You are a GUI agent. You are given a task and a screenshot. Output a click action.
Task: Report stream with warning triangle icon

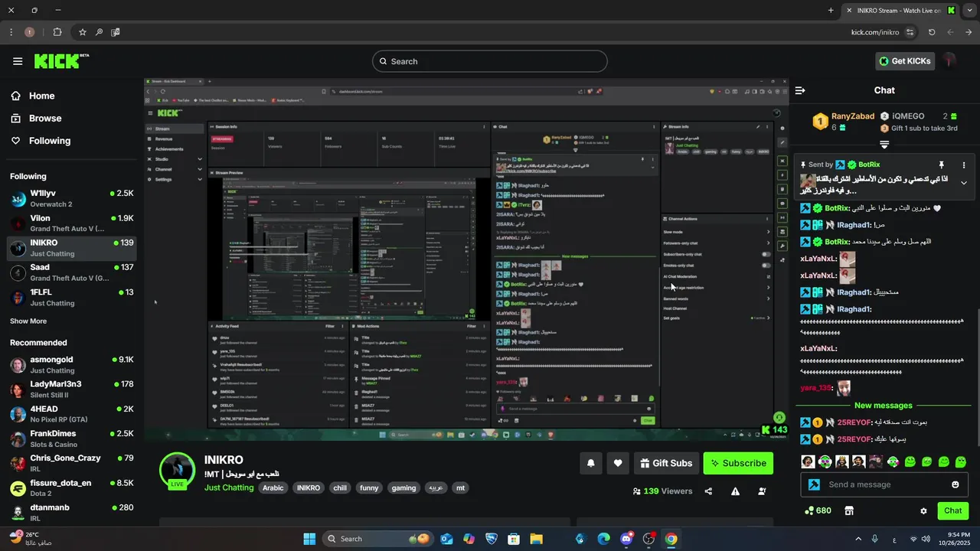coord(735,491)
